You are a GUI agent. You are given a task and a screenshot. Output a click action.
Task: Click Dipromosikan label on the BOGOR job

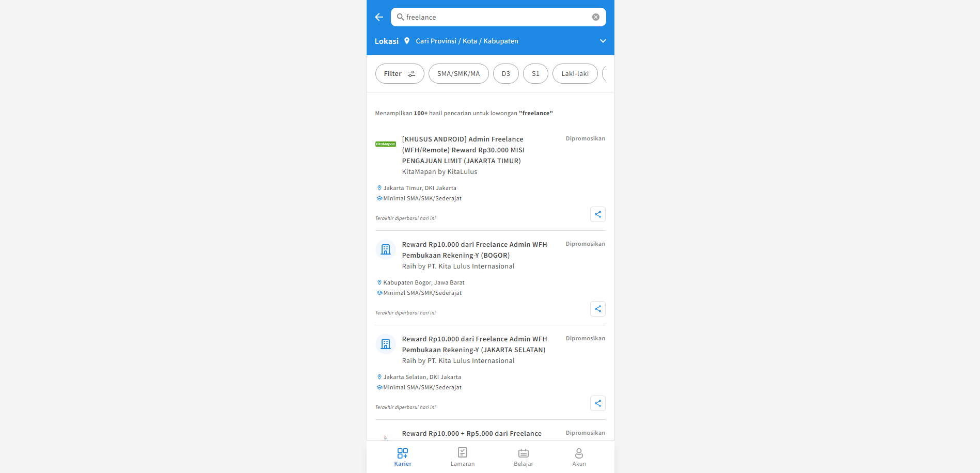(x=586, y=244)
